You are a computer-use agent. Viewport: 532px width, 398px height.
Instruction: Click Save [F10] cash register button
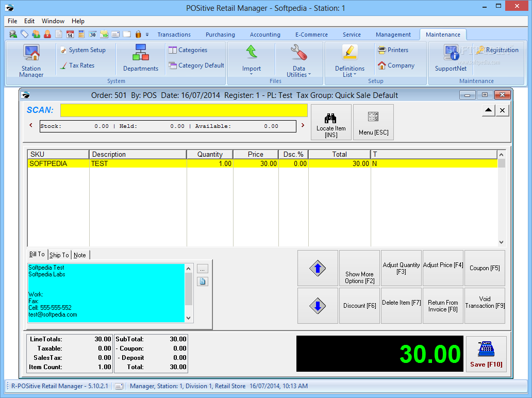pos(486,354)
